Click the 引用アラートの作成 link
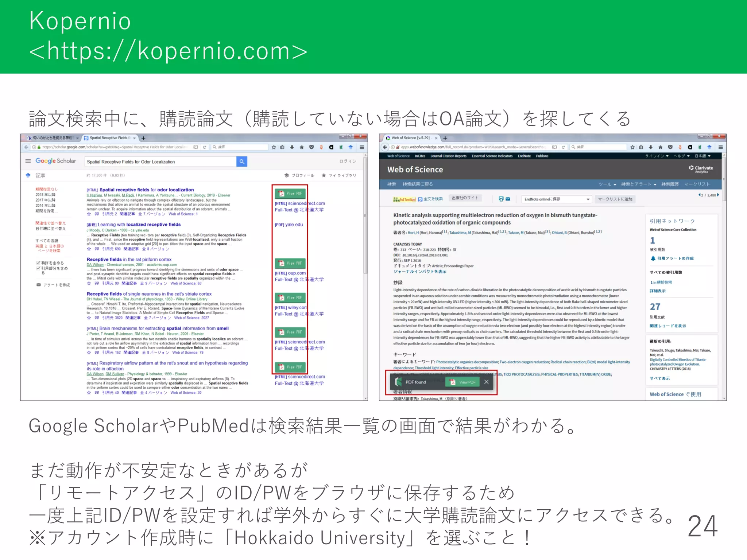The image size is (747, 560). 672,258
